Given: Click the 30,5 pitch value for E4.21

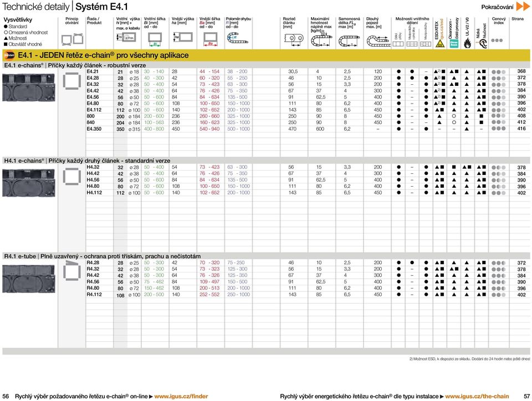Looking at the screenshot, I should [x=293, y=71].
